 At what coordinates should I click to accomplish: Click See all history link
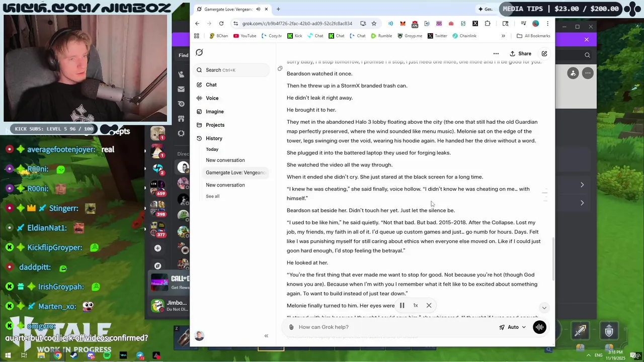point(212,196)
